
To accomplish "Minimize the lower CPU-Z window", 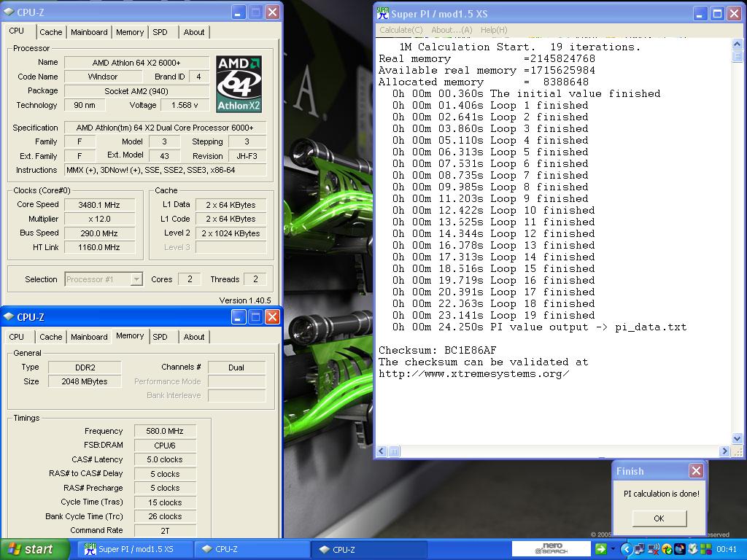I will 239,316.
